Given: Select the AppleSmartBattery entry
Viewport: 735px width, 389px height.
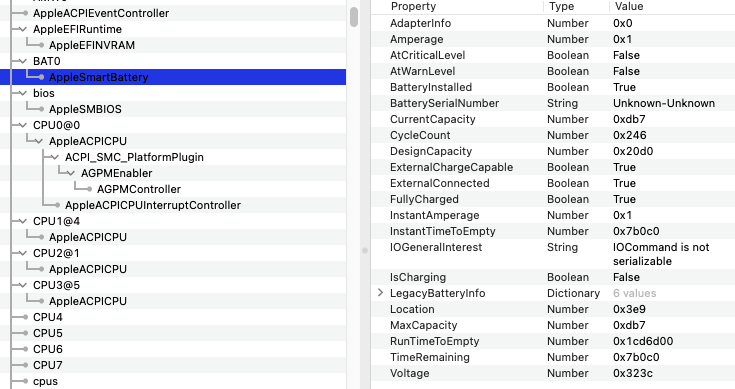Looking at the screenshot, I should point(98,77).
